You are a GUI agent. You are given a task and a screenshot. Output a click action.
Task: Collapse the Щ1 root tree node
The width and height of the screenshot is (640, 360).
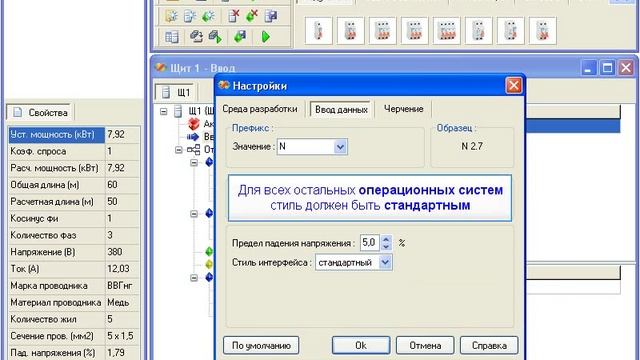pos(164,111)
